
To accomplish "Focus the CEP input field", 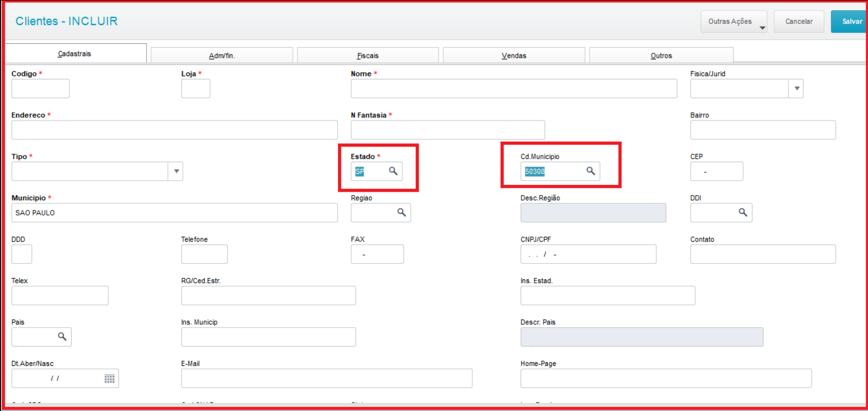I will coord(717,171).
